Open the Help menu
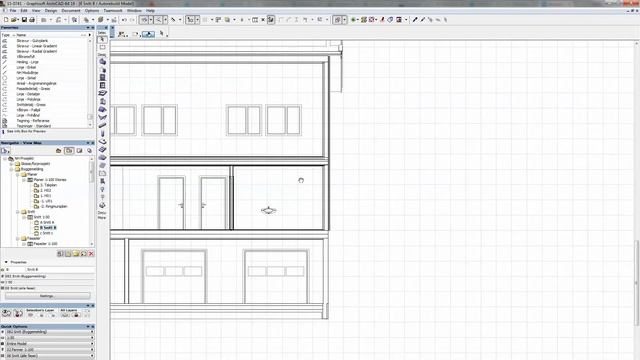Image resolution: width=640 pixels, height=360 pixels. point(150,11)
